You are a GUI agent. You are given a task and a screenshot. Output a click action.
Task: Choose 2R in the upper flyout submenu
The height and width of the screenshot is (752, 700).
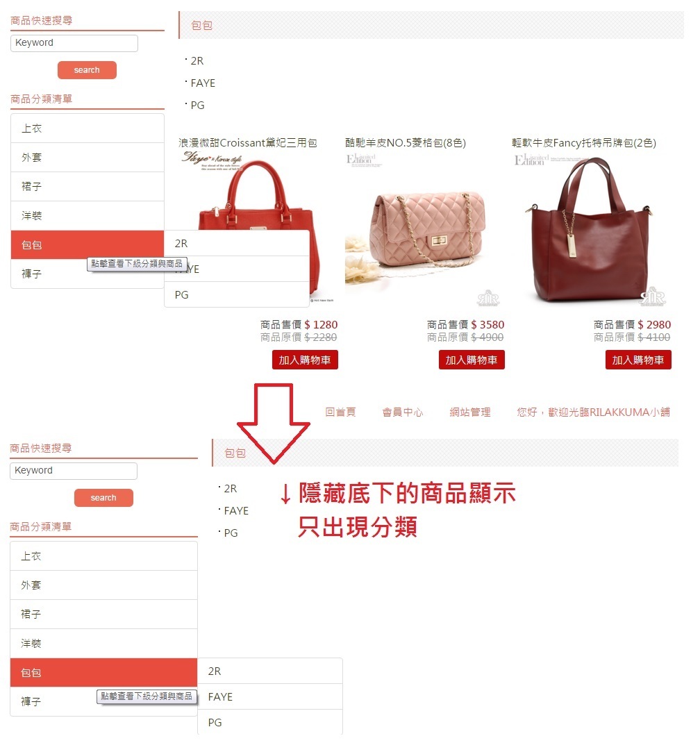coord(237,243)
